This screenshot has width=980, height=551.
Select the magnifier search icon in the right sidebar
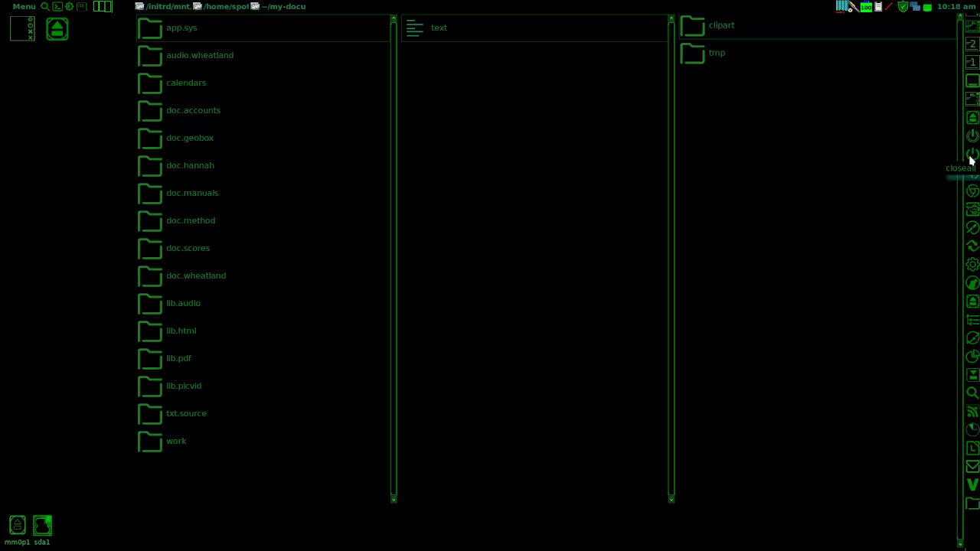pos(972,393)
